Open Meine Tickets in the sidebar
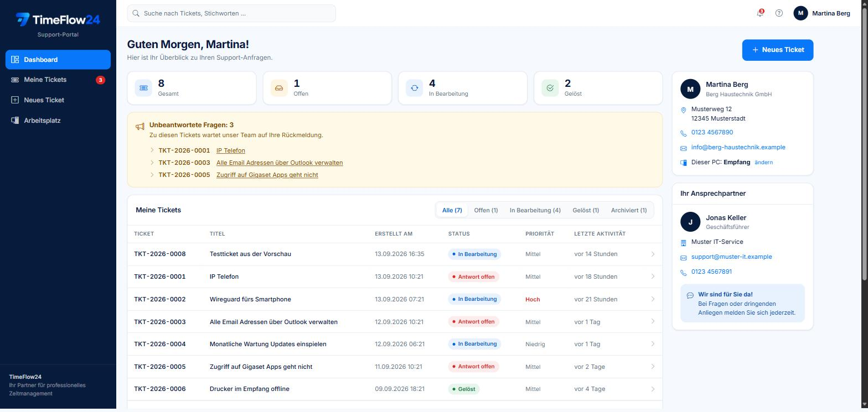 [x=58, y=80]
